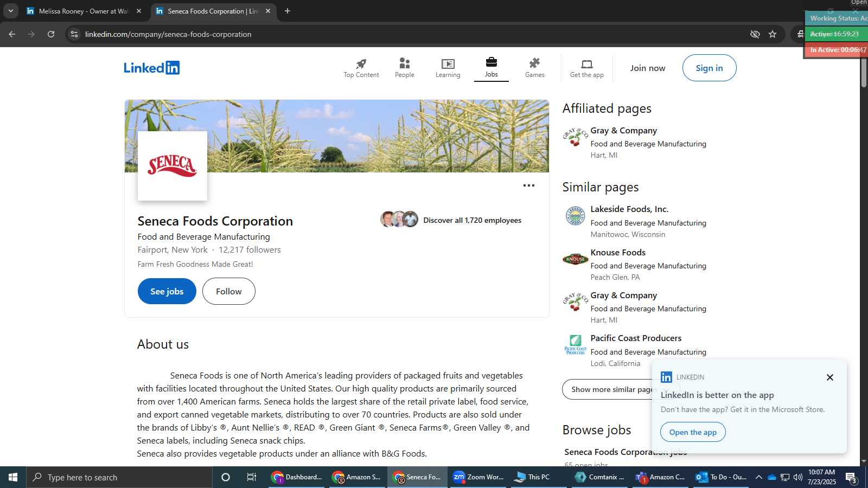
Task: Open the three-dot more options menu
Action: click(528, 185)
